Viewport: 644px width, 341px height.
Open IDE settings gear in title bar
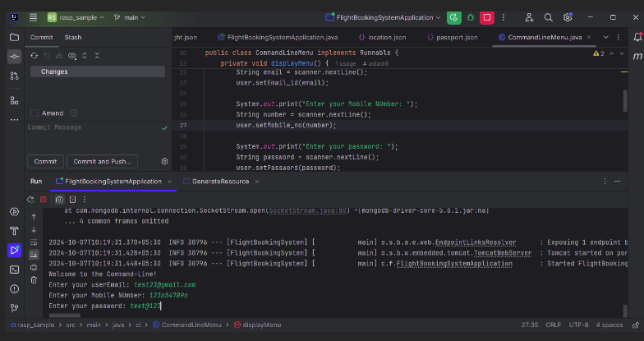pos(568,17)
